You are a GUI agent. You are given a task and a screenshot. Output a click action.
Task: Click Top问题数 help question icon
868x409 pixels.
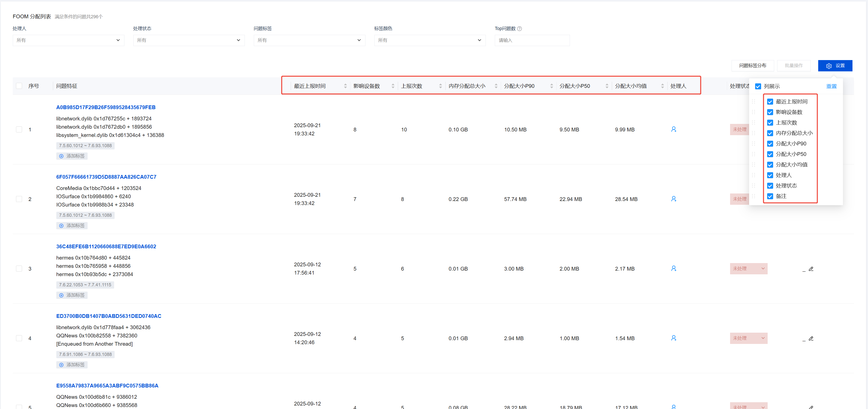(x=519, y=29)
